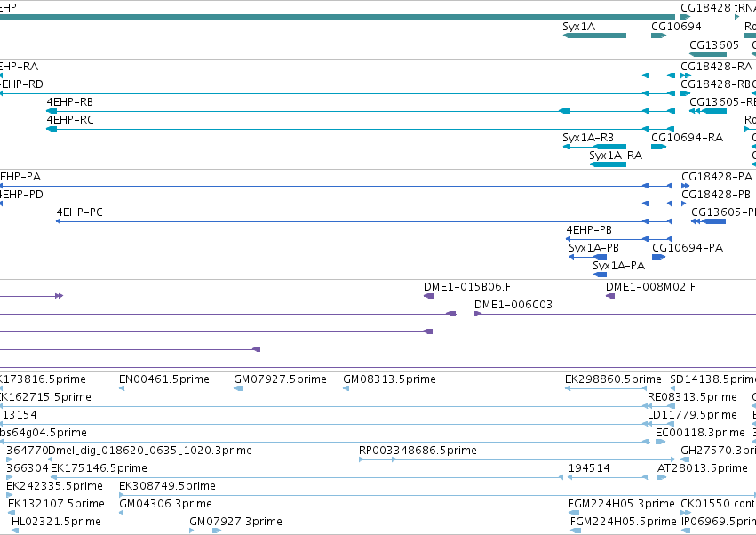Select the GM07927.3prime EST
Image resolution: width=756 pixels, height=535 pixels.
point(205,531)
